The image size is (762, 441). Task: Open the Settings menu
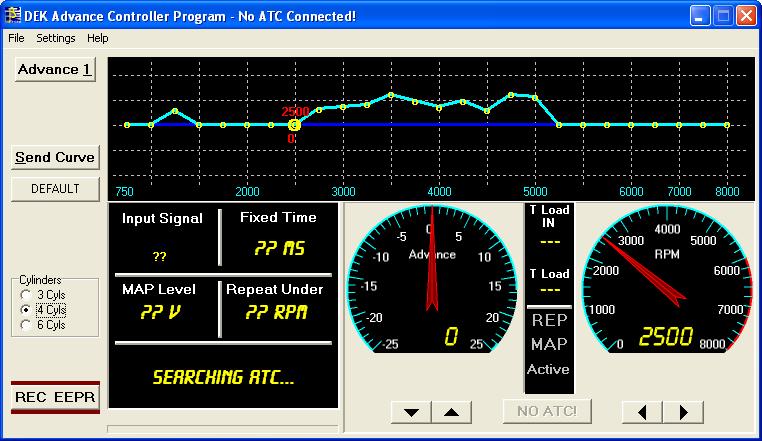tap(55, 38)
